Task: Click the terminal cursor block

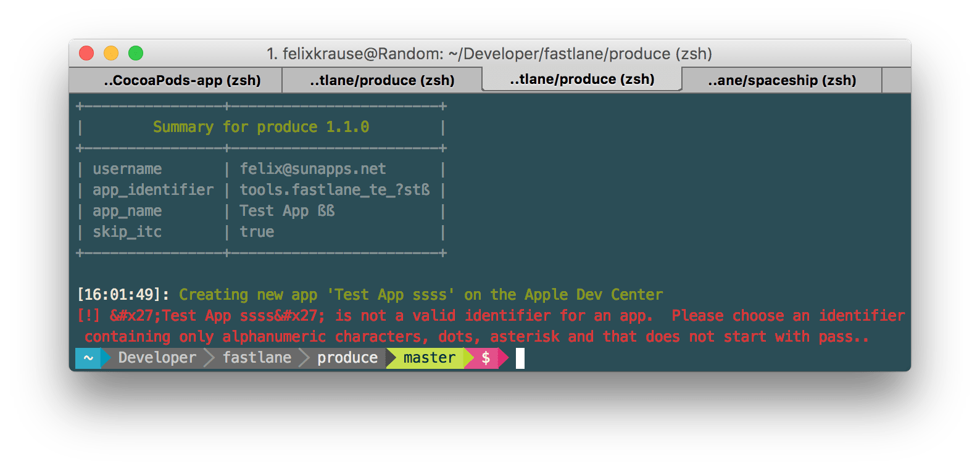Action: click(520, 358)
